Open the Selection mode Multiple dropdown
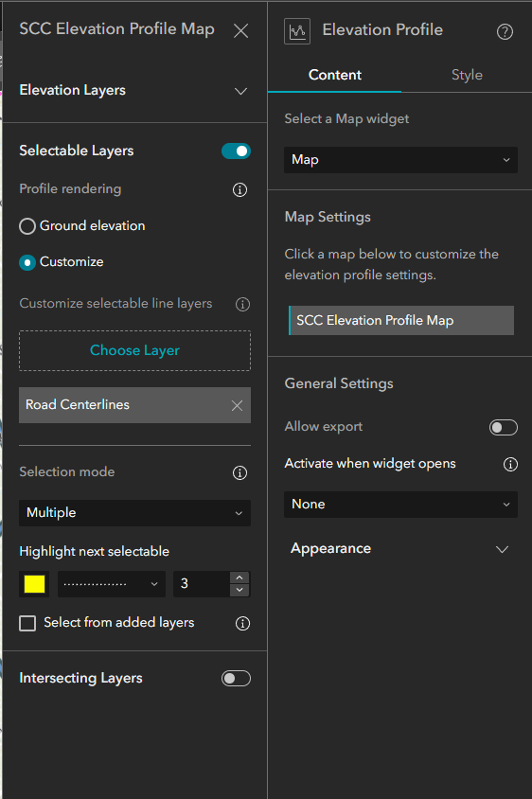532x799 pixels. (x=135, y=512)
